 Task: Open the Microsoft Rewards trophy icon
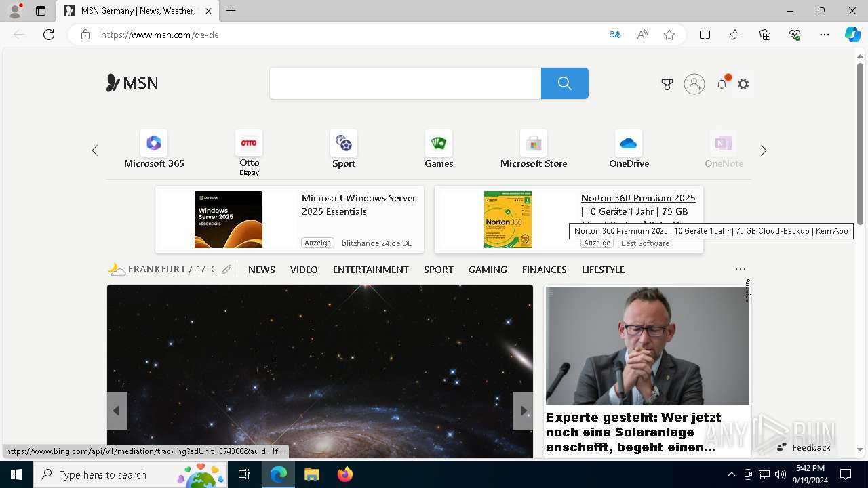[667, 84]
